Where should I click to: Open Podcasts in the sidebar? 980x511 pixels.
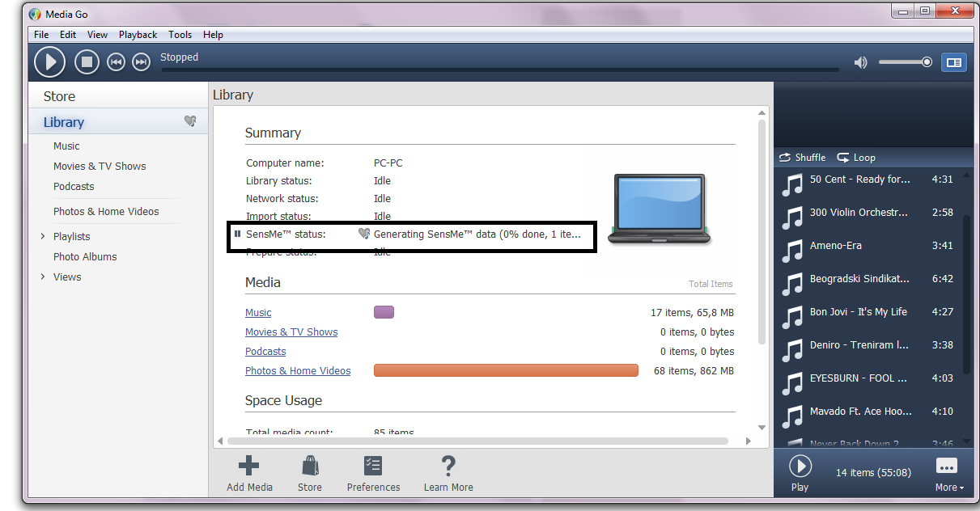click(74, 187)
